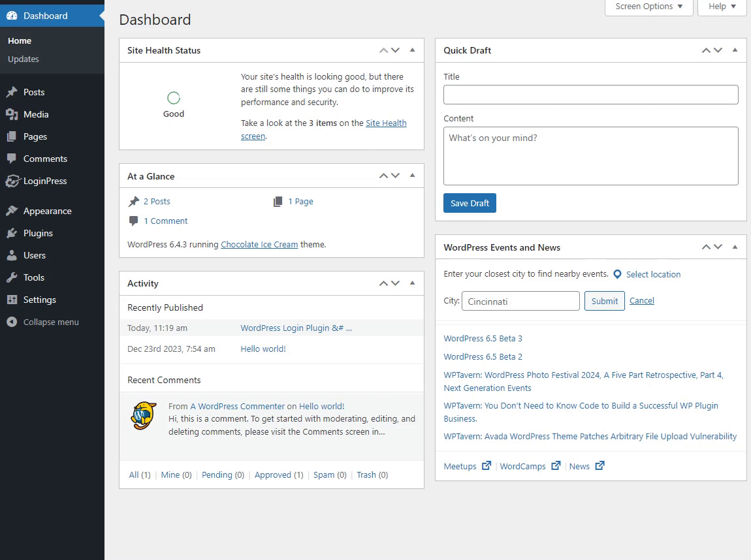The width and height of the screenshot is (751, 560).
Task: Open the Appearance menu label
Action: coord(48,211)
